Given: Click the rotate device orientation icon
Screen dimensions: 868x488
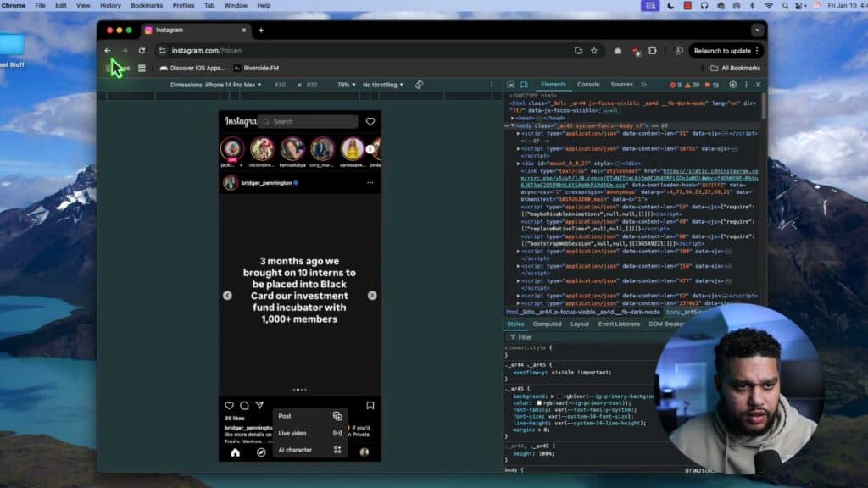Looking at the screenshot, I should click(x=419, y=85).
